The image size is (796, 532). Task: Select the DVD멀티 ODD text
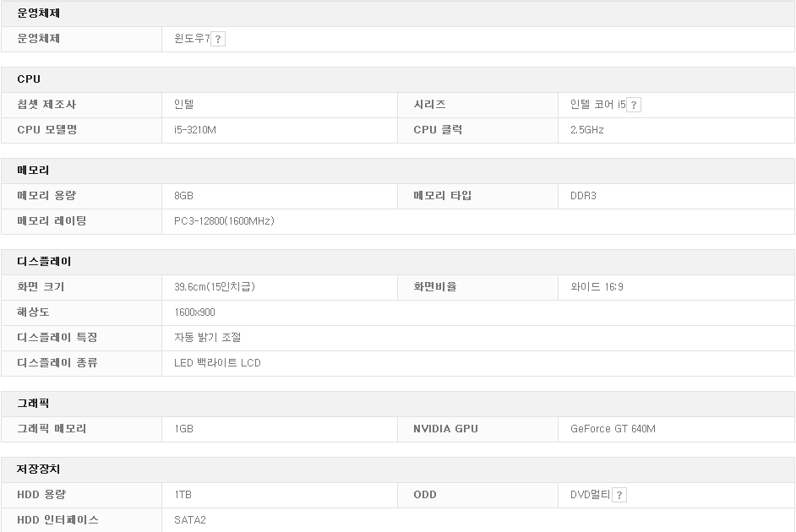click(x=589, y=495)
